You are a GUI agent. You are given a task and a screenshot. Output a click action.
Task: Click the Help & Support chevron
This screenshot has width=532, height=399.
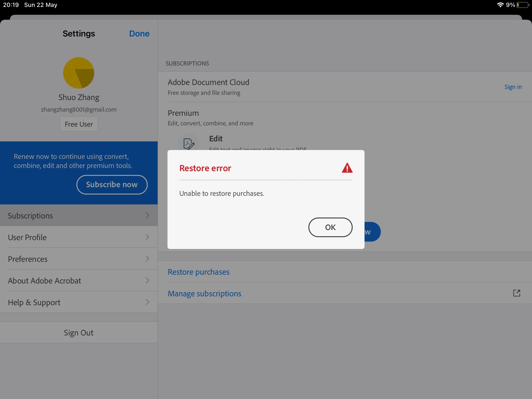147,302
